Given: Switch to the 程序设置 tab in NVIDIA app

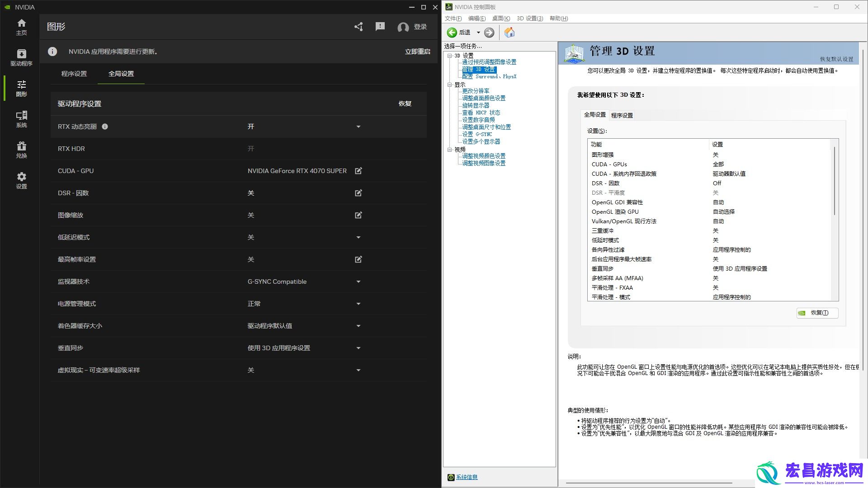Looking at the screenshot, I should 74,74.
